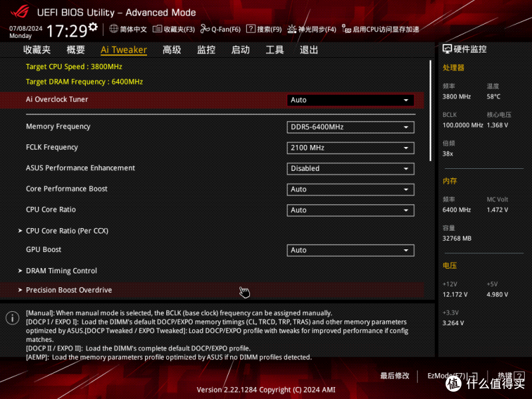Viewport: 532px width, 399px height.
Task: Select ASUS Performance Enhancement label
Action: pos(80,168)
